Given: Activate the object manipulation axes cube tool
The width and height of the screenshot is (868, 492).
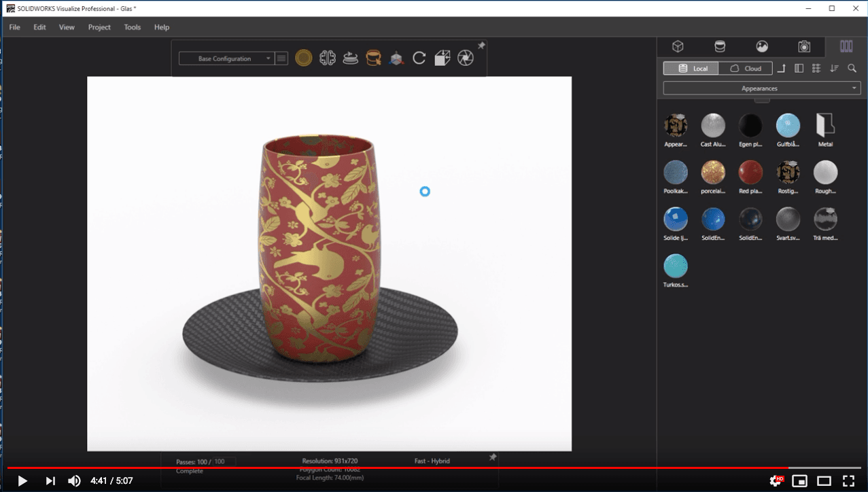Looking at the screenshot, I should pos(396,58).
